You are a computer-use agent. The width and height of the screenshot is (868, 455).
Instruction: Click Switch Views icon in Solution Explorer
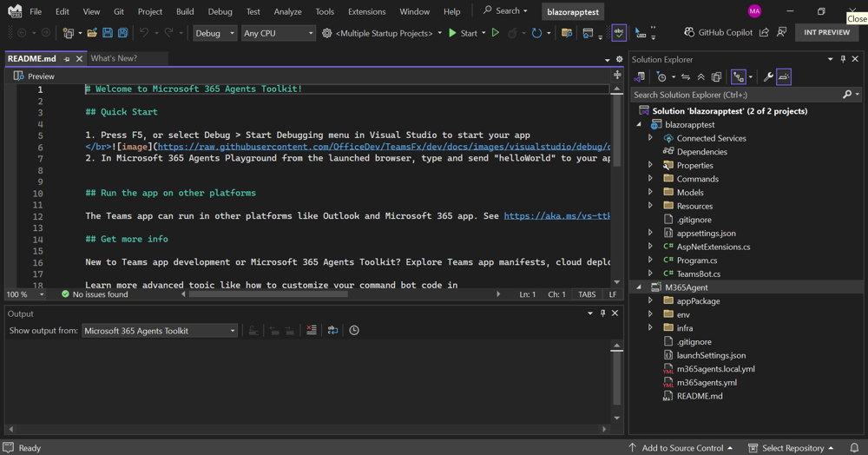click(x=640, y=77)
